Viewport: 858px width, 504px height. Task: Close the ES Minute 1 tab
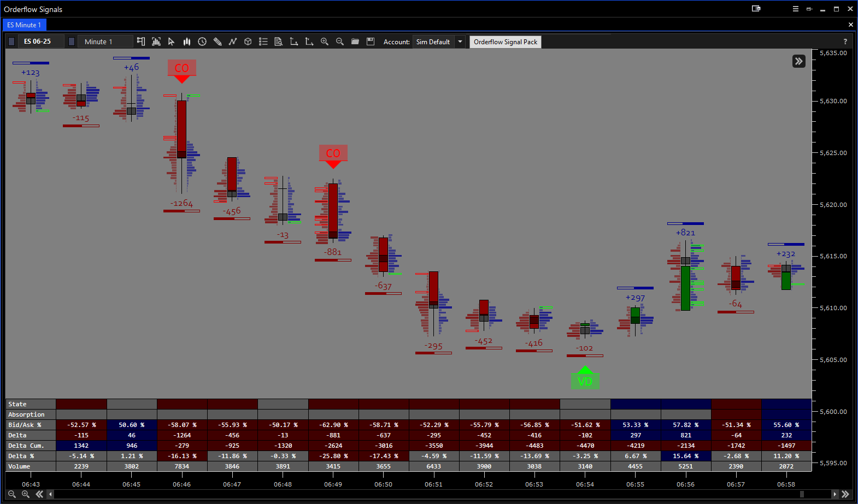pyautogui.click(x=850, y=25)
